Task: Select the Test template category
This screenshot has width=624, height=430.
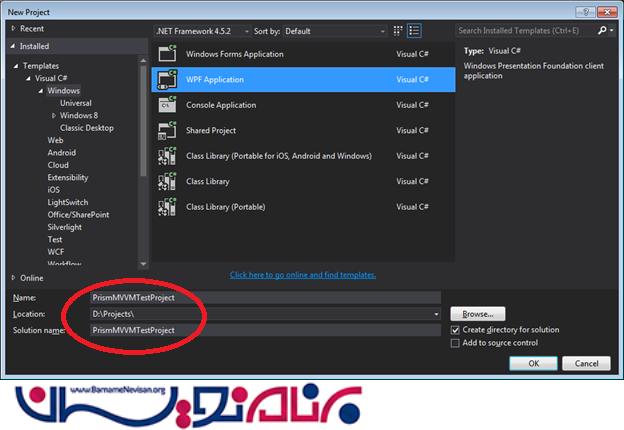Action: tap(55, 239)
